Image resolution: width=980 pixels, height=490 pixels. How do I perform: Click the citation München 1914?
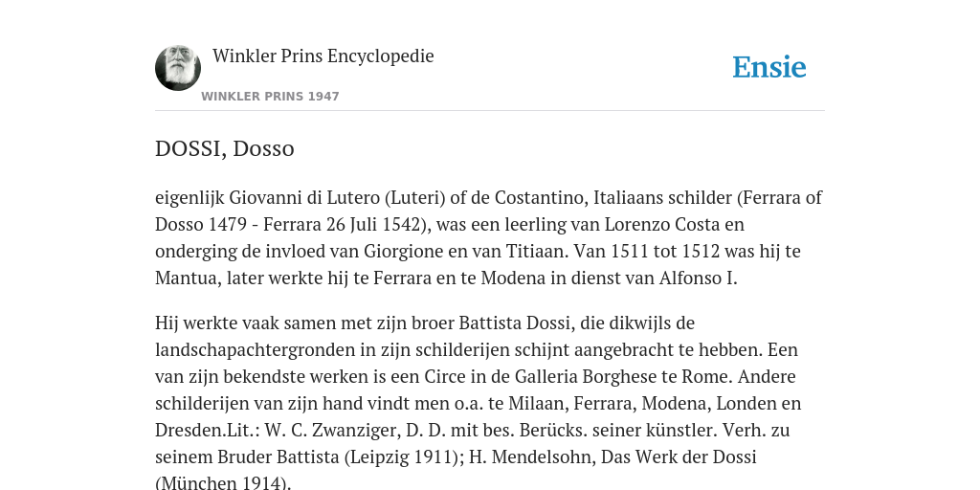222,483
